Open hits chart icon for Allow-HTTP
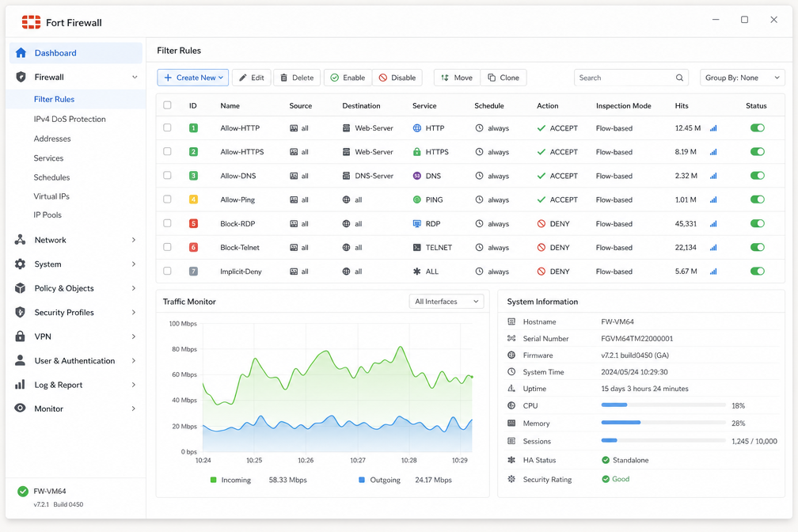Screen dimensions: 798x532 click(x=713, y=128)
